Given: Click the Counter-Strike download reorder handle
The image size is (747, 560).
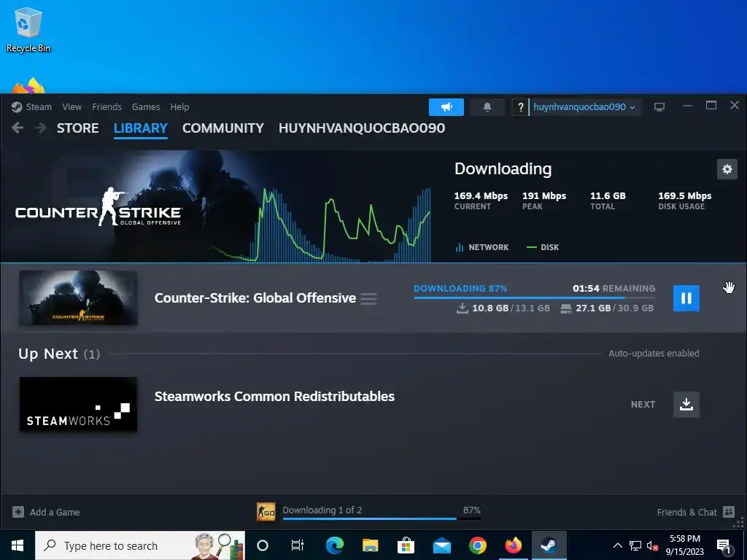Looking at the screenshot, I should pos(368,298).
